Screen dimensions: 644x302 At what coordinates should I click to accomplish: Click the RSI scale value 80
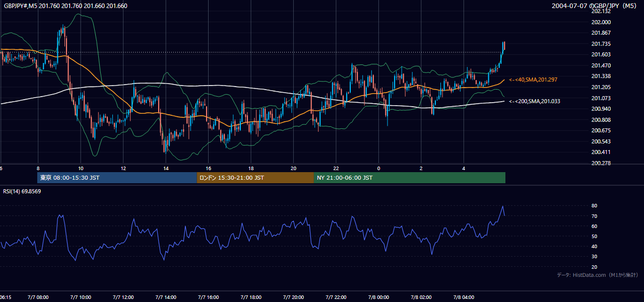(595, 206)
